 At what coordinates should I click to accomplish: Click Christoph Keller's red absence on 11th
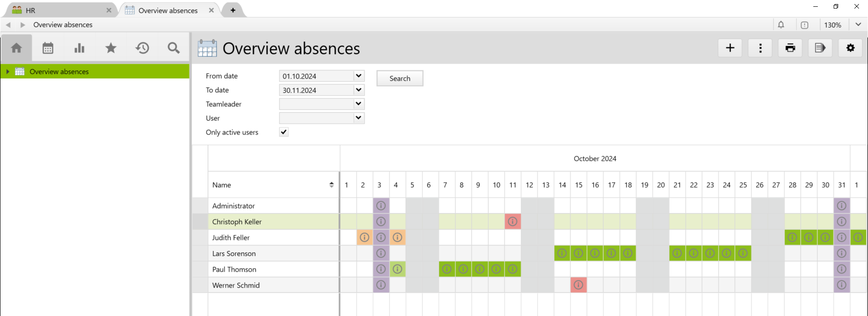pyautogui.click(x=513, y=222)
